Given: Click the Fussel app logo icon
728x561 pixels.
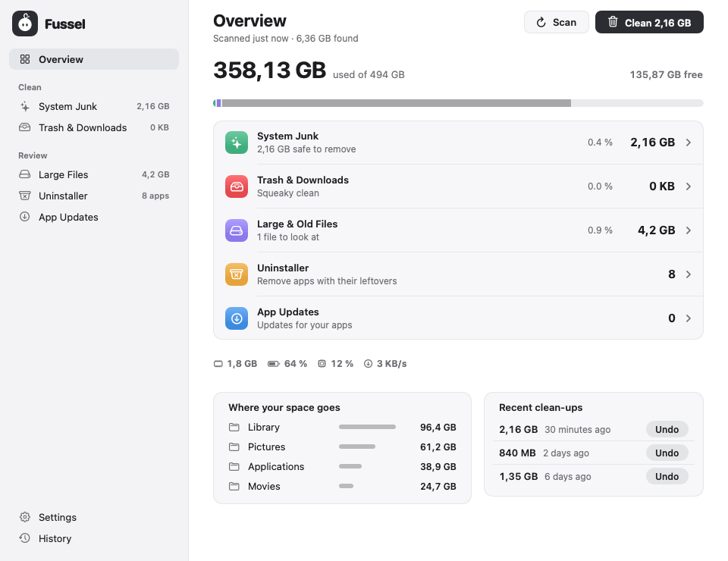Looking at the screenshot, I should coord(25,24).
